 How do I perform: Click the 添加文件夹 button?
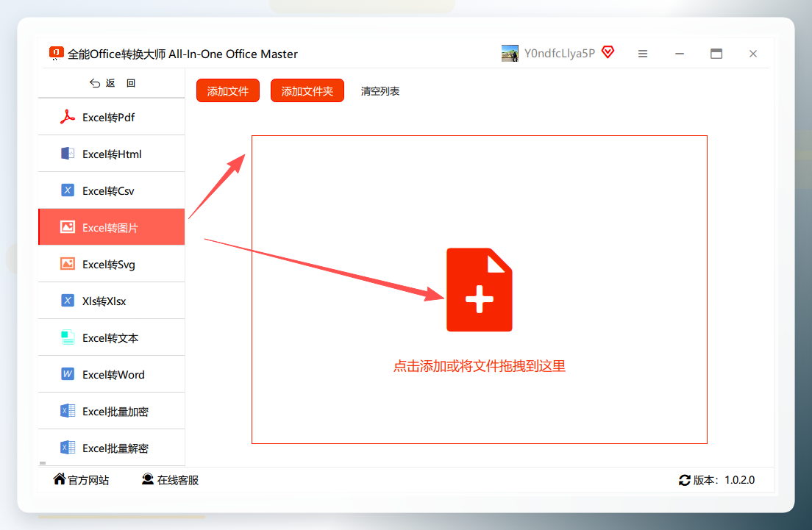pyautogui.click(x=307, y=91)
